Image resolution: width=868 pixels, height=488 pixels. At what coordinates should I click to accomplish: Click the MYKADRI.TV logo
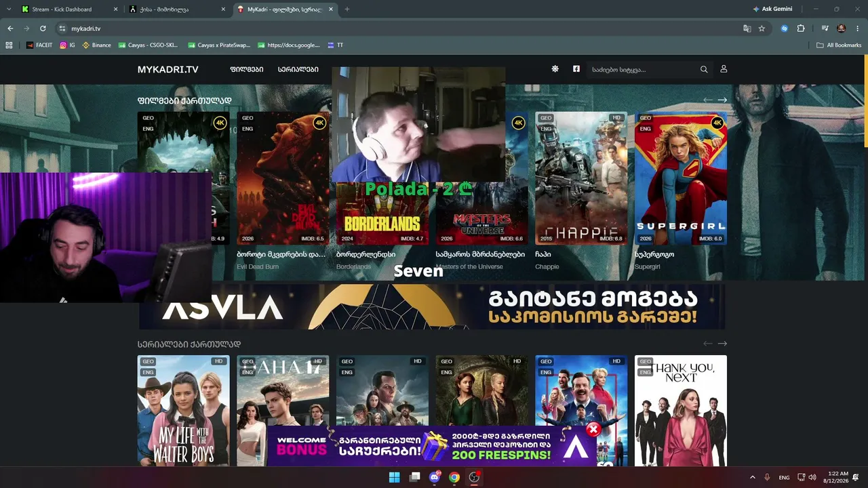(x=168, y=69)
